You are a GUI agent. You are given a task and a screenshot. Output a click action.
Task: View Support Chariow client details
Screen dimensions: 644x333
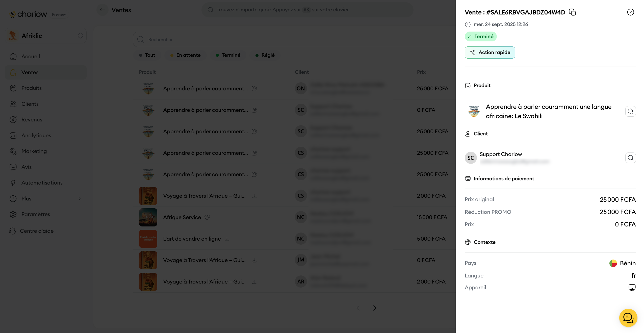(630, 158)
